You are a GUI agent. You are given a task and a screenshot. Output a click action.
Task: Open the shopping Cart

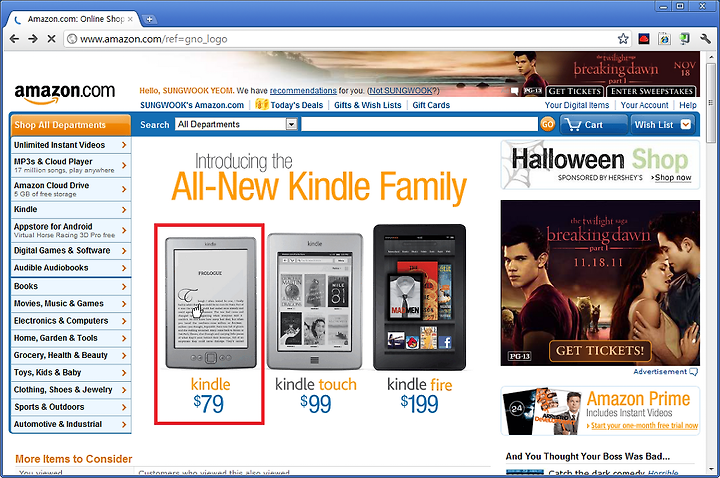(x=593, y=124)
